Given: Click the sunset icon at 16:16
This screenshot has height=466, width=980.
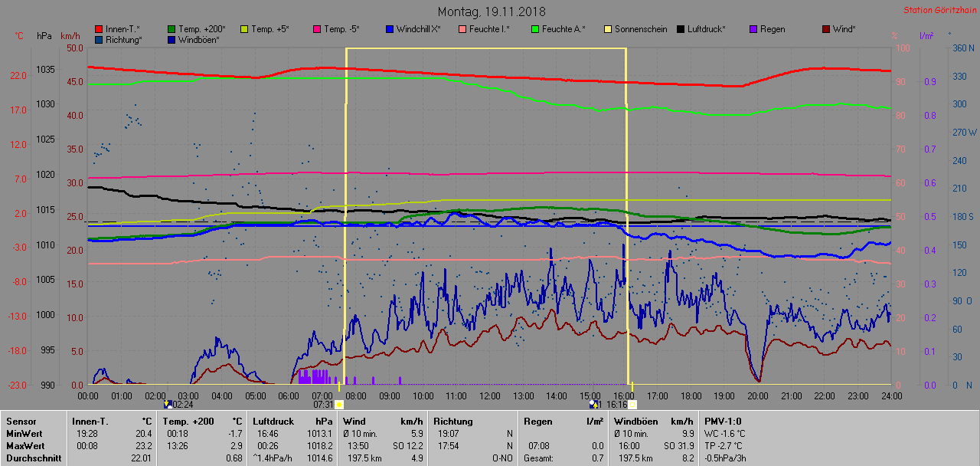Looking at the screenshot, I should (x=632, y=404).
